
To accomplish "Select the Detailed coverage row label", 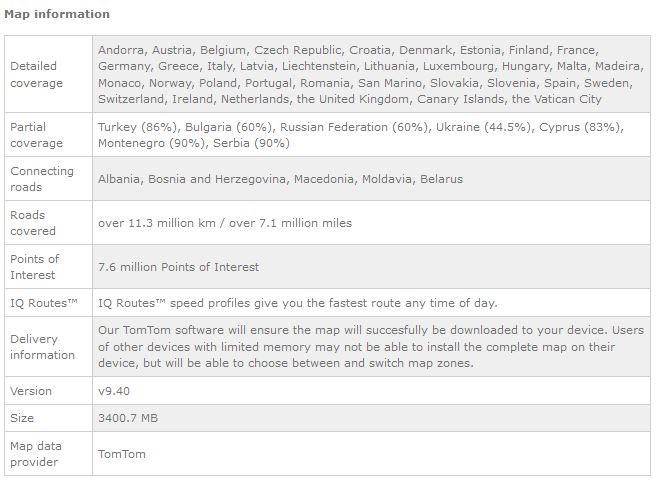I will click(36, 74).
